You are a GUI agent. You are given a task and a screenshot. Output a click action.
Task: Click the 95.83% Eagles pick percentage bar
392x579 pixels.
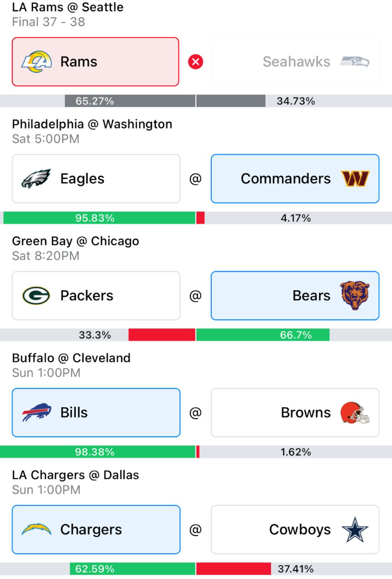[99, 218]
